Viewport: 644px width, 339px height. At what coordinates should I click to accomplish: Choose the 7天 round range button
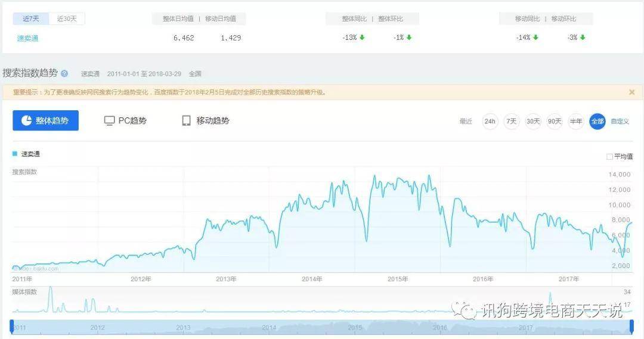click(x=511, y=121)
